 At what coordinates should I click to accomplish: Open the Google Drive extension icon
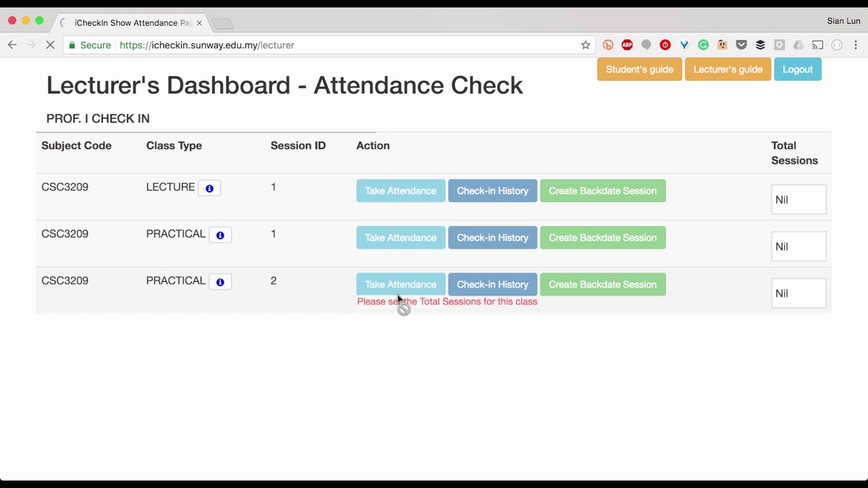pos(798,45)
